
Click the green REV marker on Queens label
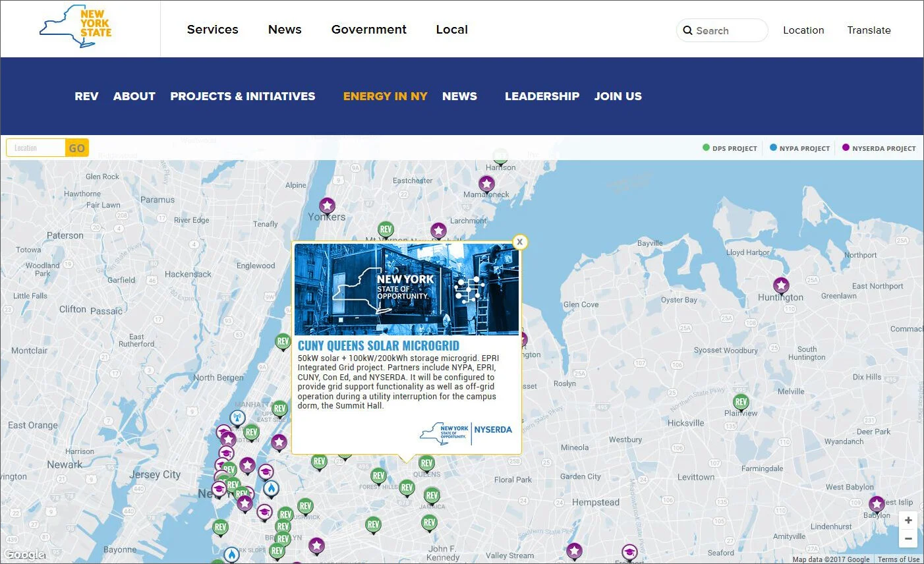pos(426,463)
